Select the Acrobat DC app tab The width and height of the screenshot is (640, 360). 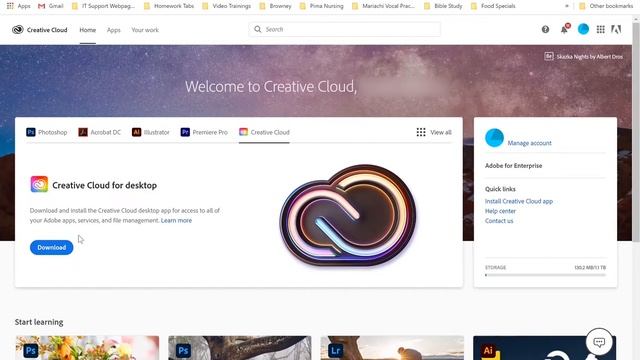click(x=100, y=132)
